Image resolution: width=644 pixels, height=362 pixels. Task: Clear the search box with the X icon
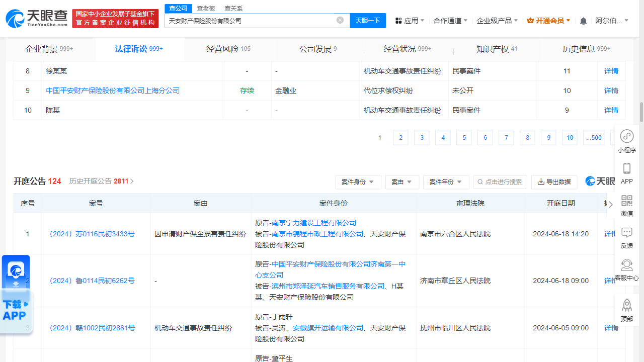tap(340, 20)
